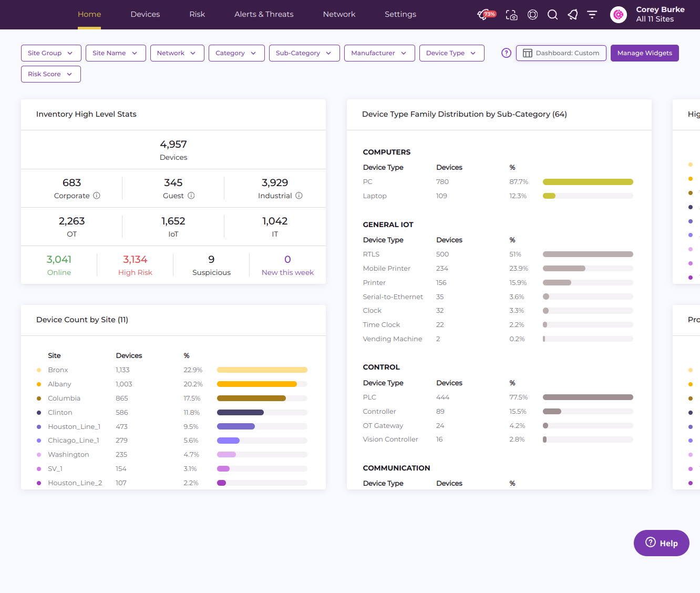Open the lifebuoy support icon

coord(532,15)
